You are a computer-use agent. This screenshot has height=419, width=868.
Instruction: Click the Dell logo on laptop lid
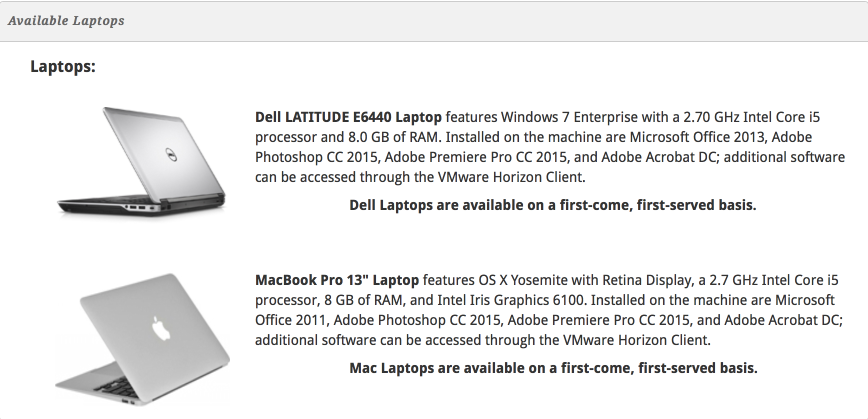(x=171, y=155)
